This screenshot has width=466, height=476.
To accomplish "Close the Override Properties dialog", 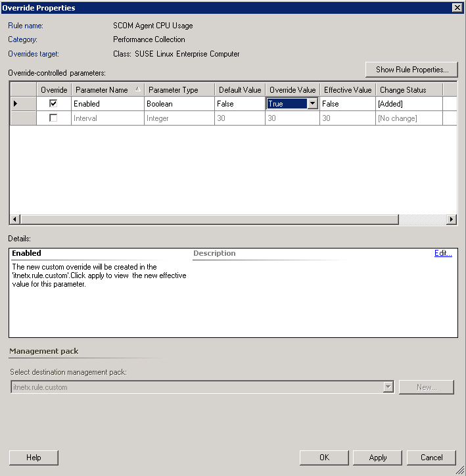I will coord(457,8).
